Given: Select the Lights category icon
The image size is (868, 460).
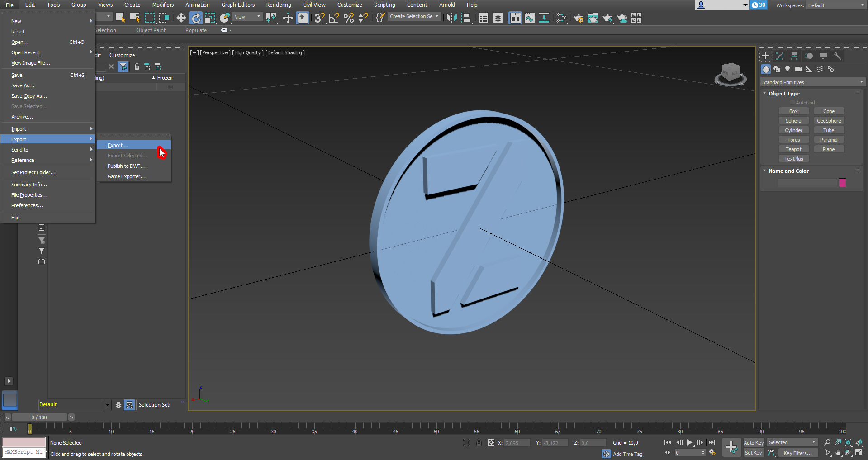Looking at the screenshot, I should pos(787,69).
